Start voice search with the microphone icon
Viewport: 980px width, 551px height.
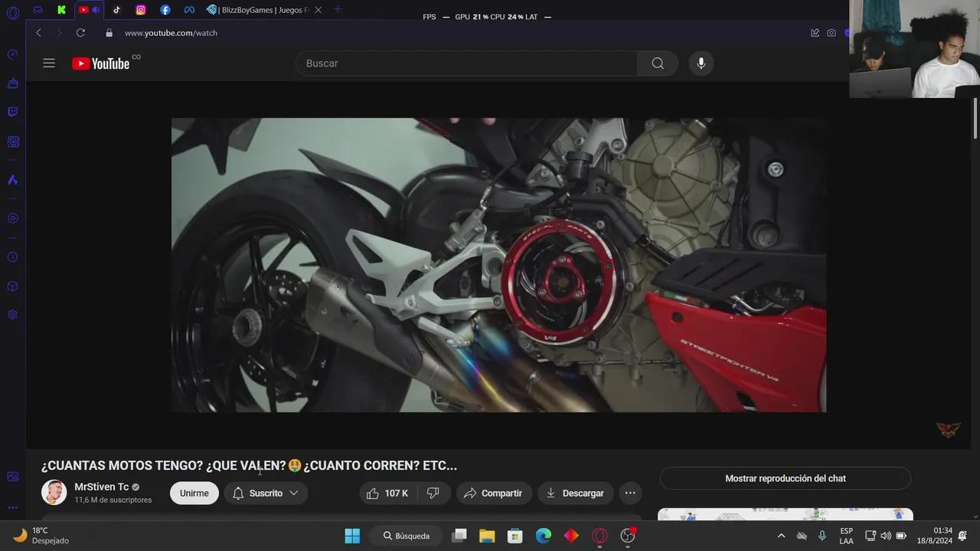click(701, 64)
